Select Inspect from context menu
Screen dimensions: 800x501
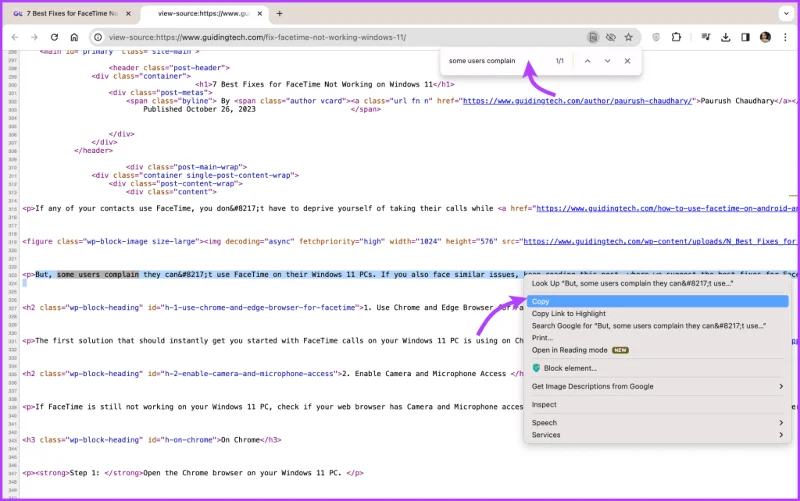coord(657,405)
